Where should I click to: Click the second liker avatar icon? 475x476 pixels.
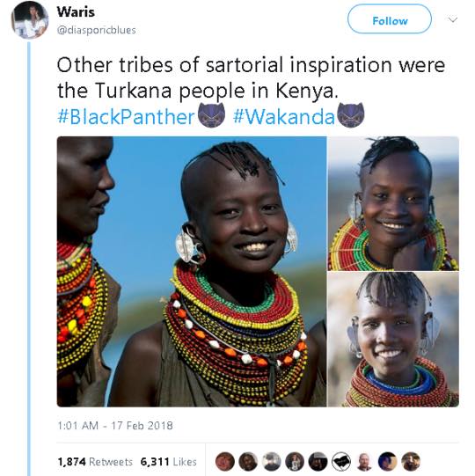click(x=248, y=461)
